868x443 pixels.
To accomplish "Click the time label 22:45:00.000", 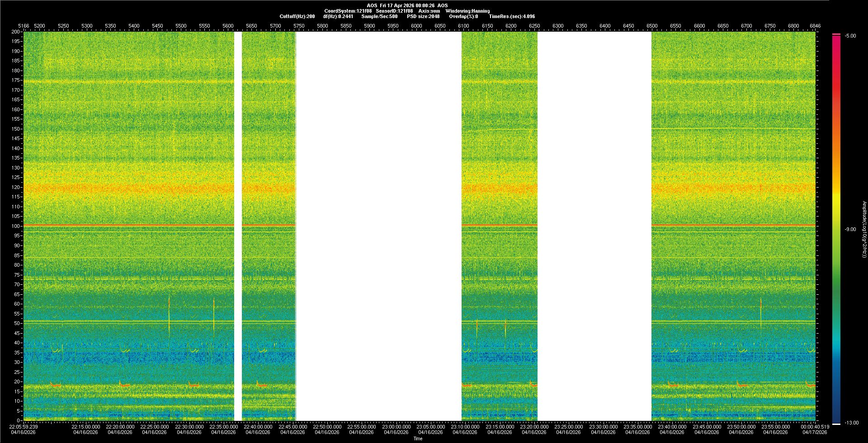I will pos(292,427).
